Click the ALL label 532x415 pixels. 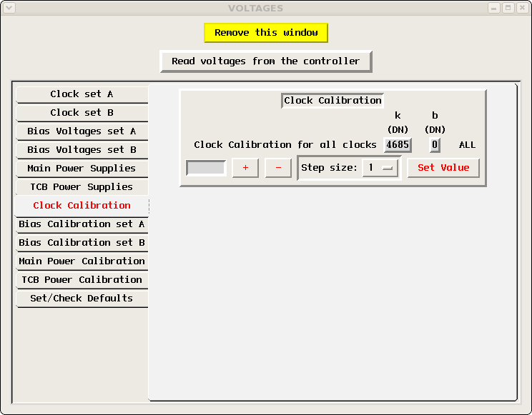(x=467, y=145)
